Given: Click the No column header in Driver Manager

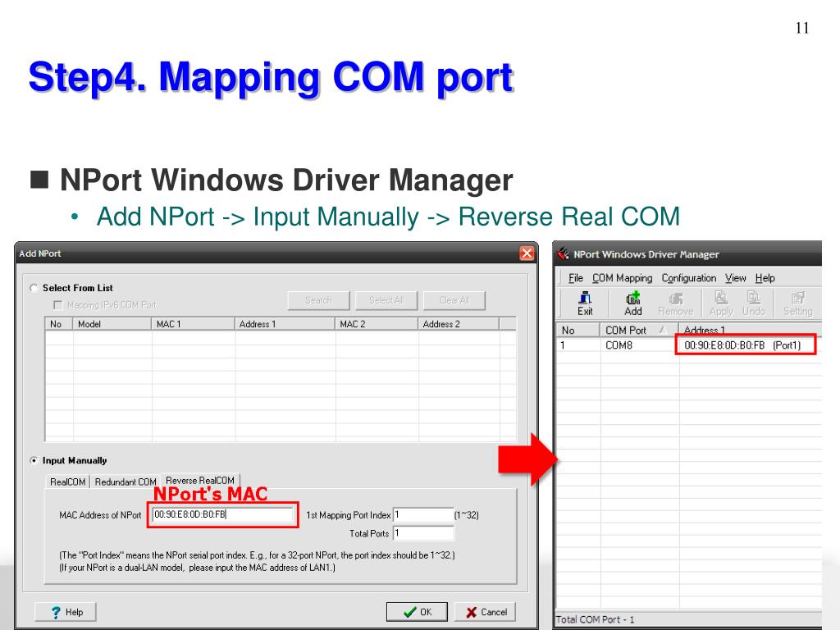Looking at the screenshot, I should coord(578,330).
